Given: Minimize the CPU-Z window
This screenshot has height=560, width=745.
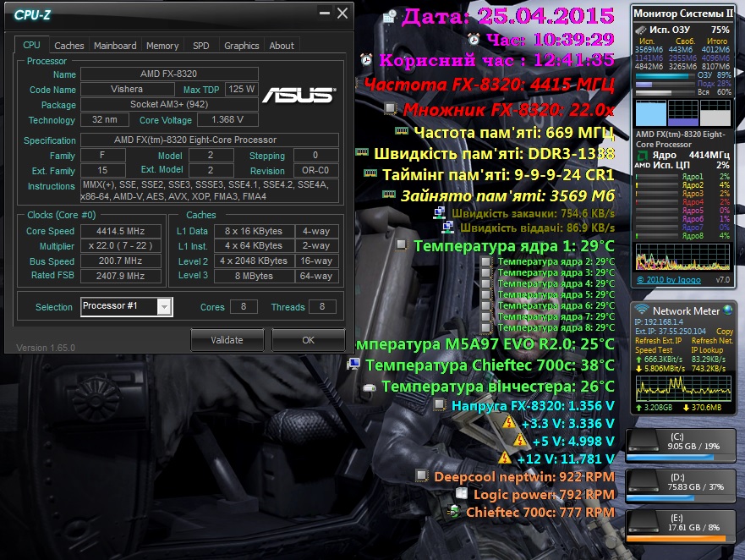Looking at the screenshot, I should pos(325,14).
